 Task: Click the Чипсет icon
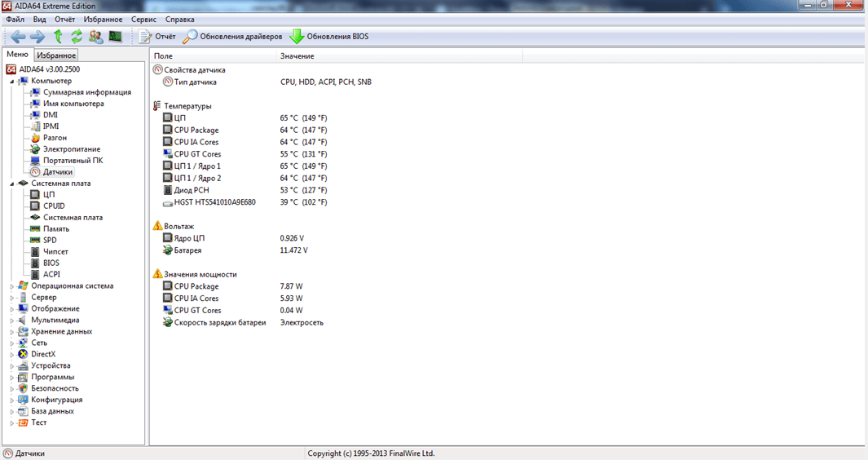[x=35, y=252]
